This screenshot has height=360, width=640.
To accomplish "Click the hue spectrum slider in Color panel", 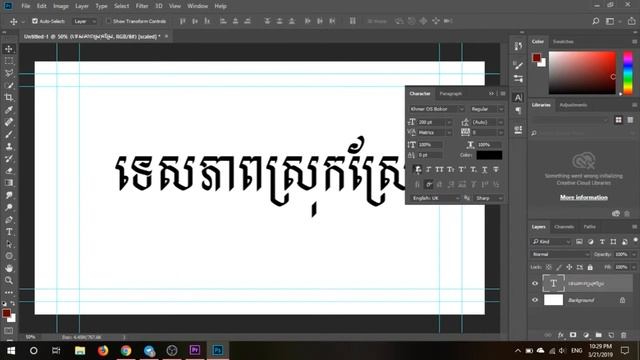I will [x=628, y=73].
